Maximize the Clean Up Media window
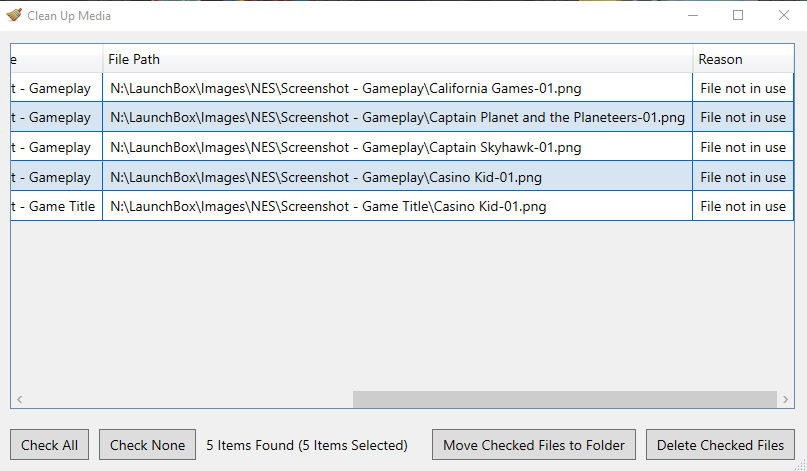 738,15
